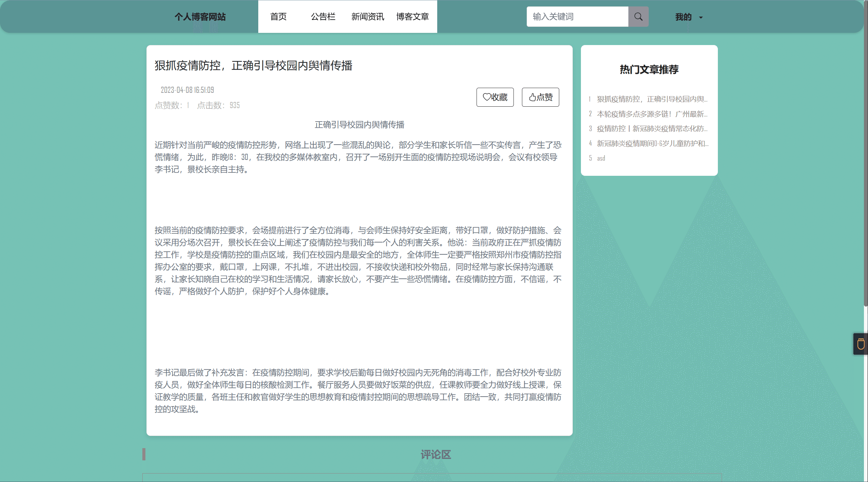Open the 首页 nav item
Image resolution: width=868 pixels, height=482 pixels.
[278, 17]
